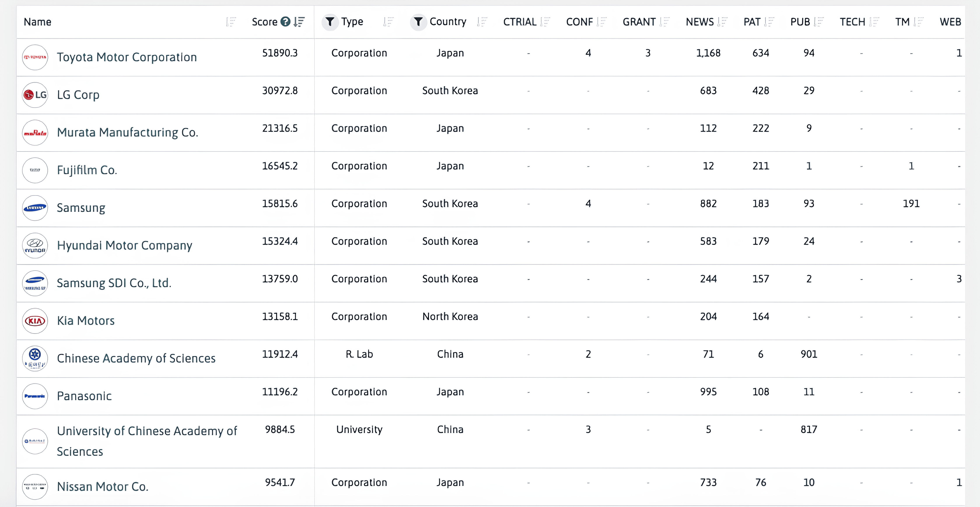The height and width of the screenshot is (507, 980).
Task: Toggle sort on the GRANT column icon
Action: pyautogui.click(x=664, y=22)
